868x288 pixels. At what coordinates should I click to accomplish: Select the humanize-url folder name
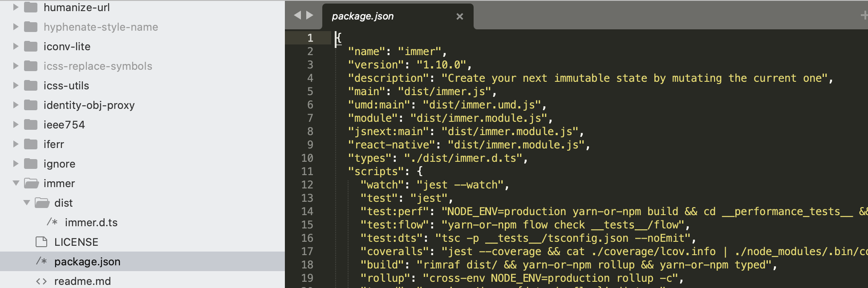[77, 7]
